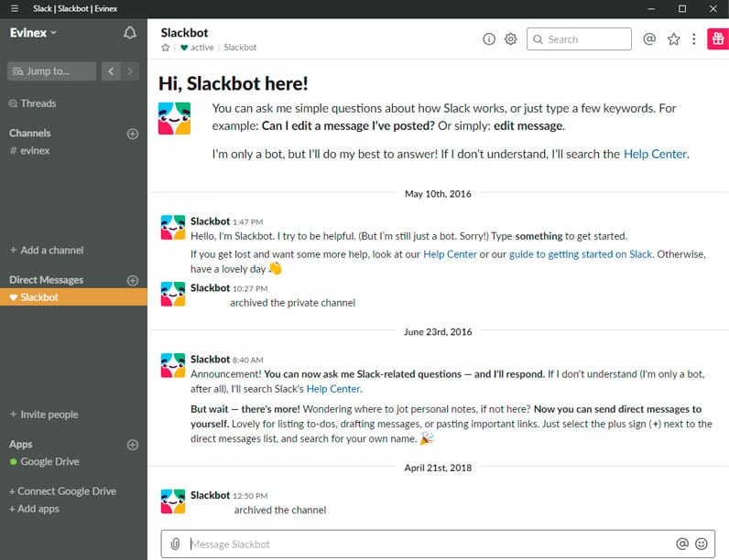The height and width of the screenshot is (560, 729).
Task: Star the Slackbot conversation under the title
Action: click(x=165, y=48)
